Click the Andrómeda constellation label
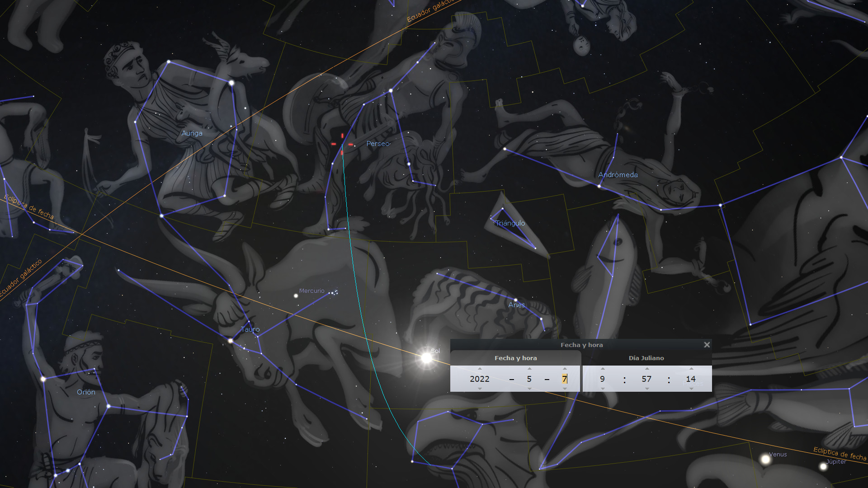The width and height of the screenshot is (868, 488). point(618,175)
